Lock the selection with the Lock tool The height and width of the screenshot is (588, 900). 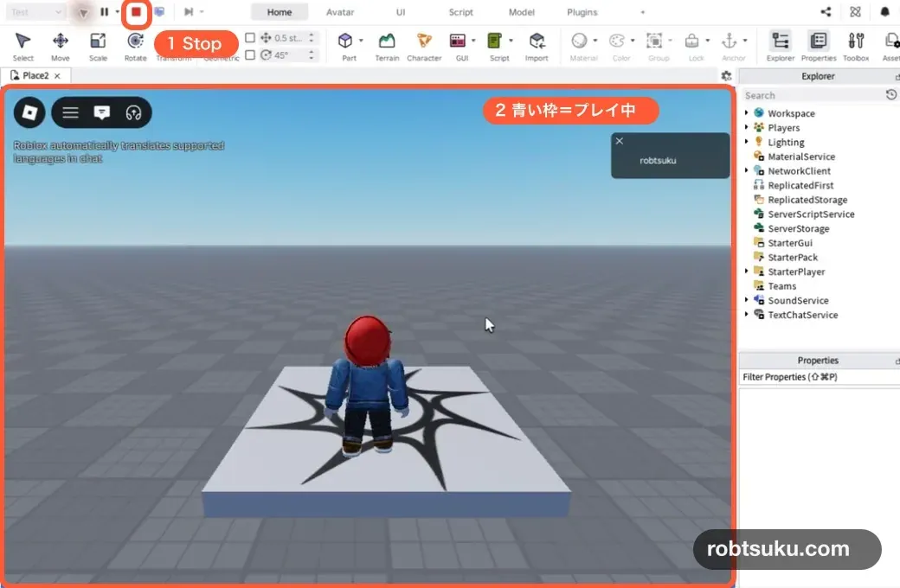point(693,47)
